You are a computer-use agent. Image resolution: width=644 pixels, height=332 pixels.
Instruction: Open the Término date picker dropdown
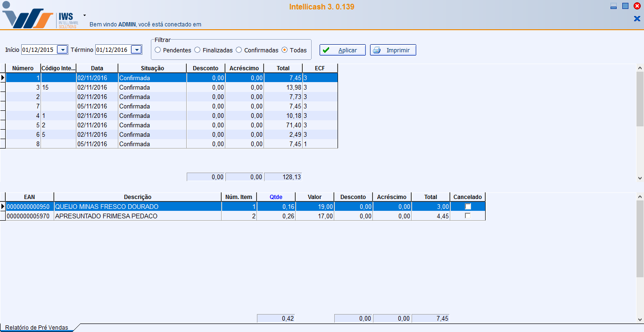[136, 50]
